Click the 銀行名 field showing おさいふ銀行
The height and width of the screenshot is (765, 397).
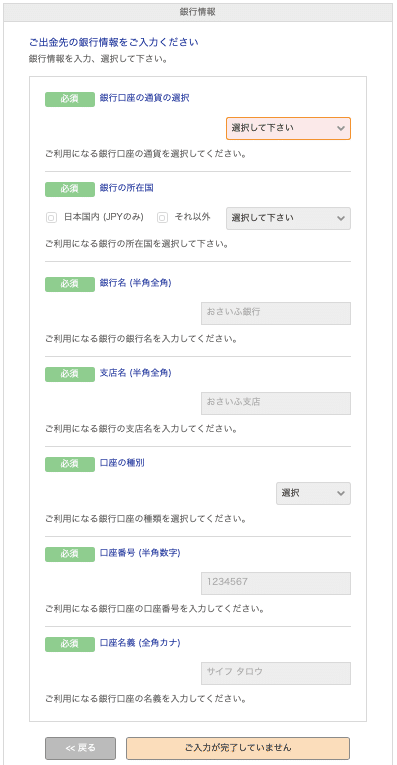(x=276, y=313)
